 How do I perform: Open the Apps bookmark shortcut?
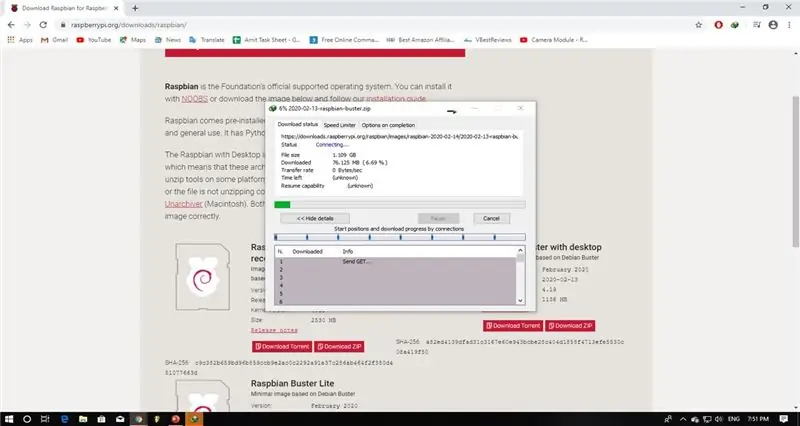(x=20, y=40)
